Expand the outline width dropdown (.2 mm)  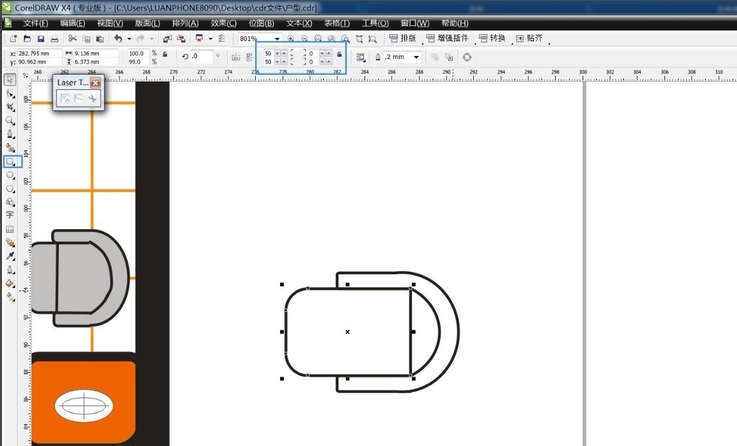click(x=414, y=57)
